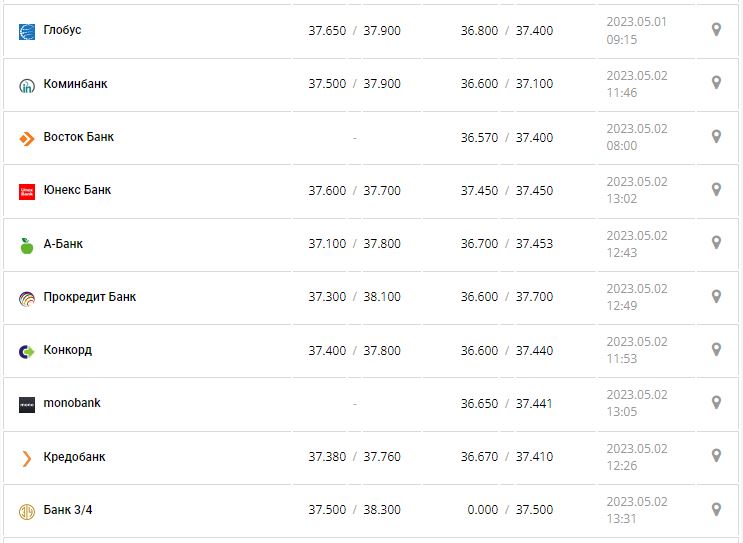Click the Коминбанк logo icon
This screenshot has width=743, height=543.
[x=27, y=85]
